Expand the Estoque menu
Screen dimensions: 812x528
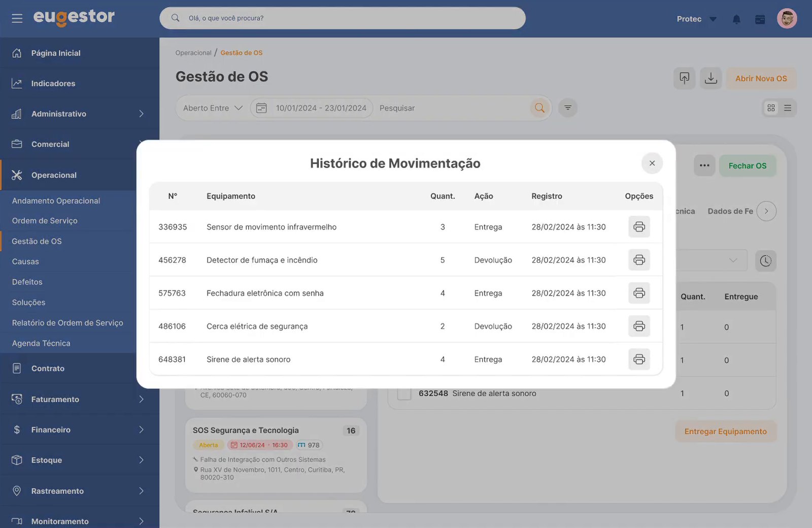pos(80,460)
